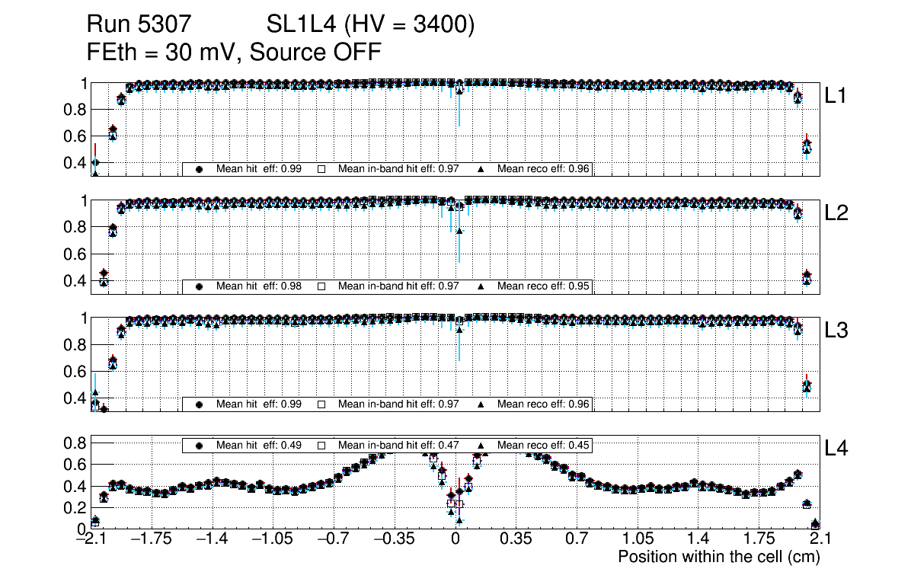Click the filled circle legend marker in L4 panel
Viewport: 911px width, 588px height.
click(200, 445)
